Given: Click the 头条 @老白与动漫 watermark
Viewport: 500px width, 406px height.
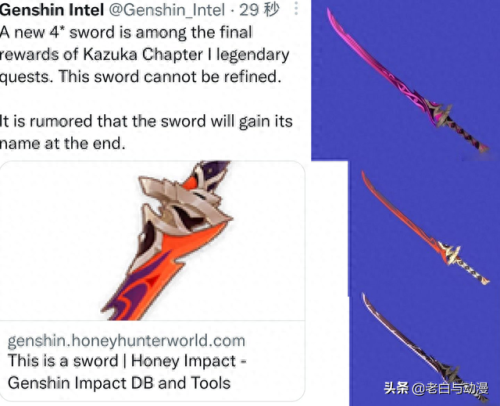Looking at the screenshot, I should click(436, 388).
